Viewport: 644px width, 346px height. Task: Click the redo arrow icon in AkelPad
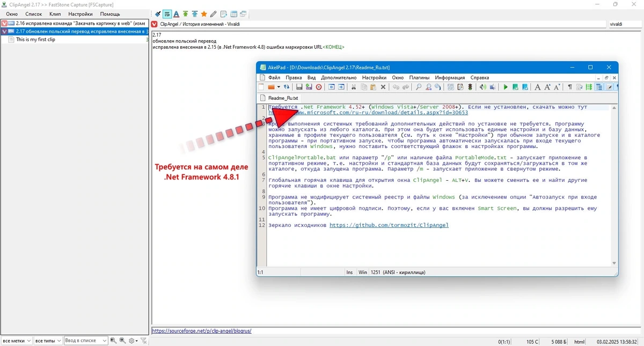pos(406,87)
